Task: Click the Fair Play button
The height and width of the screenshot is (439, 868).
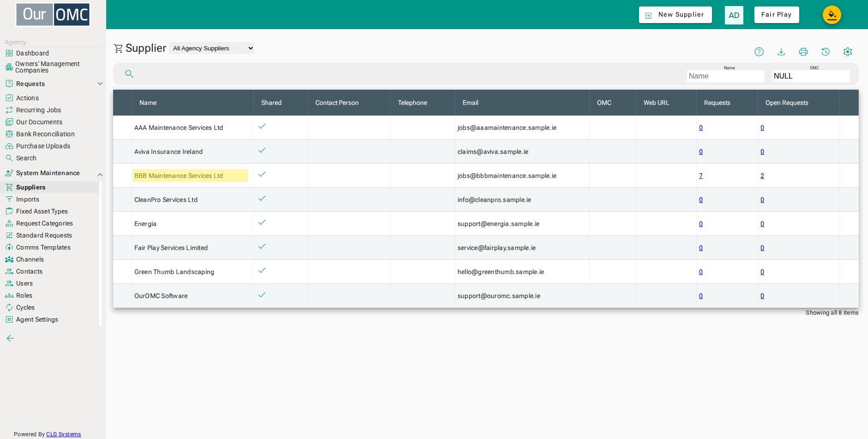Action: 777,15
